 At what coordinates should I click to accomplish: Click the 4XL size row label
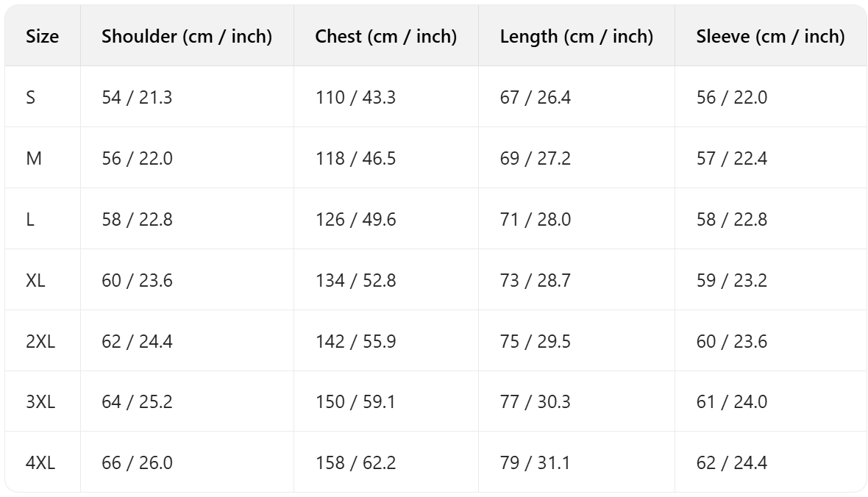coord(40,462)
